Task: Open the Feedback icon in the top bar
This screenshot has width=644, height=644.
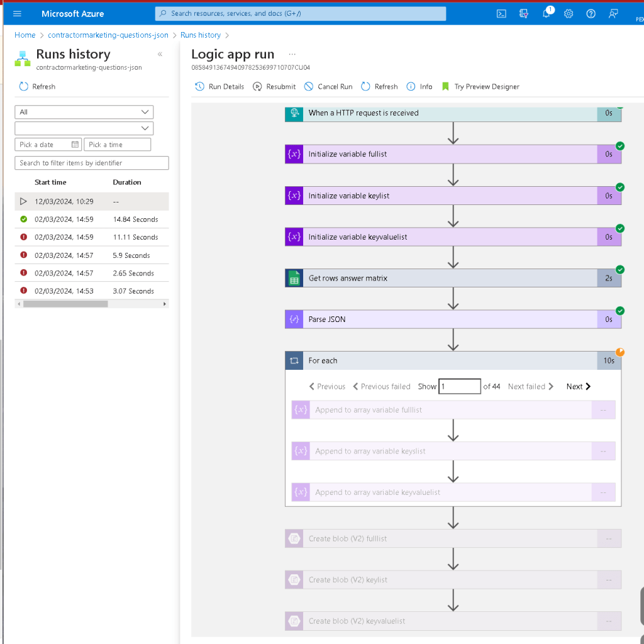Action: click(613, 14)
